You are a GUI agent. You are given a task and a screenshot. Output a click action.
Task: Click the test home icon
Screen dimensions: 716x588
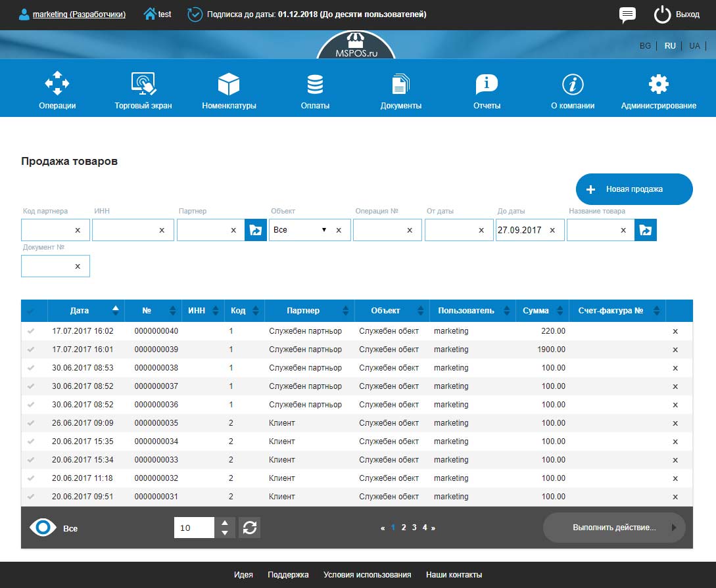coord(149,14)
